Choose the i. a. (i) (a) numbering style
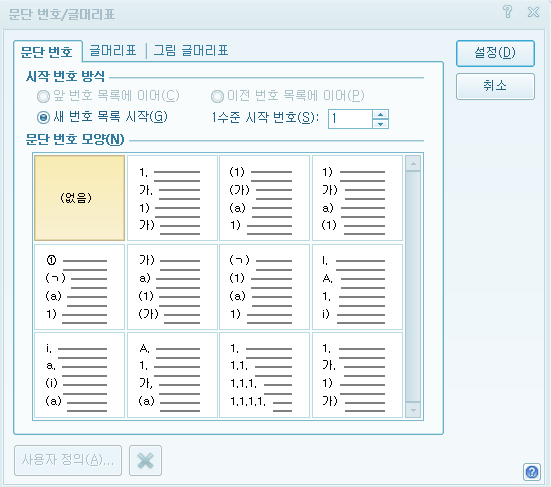The width and height of the screenshot is (551, 487). (80, 375)
